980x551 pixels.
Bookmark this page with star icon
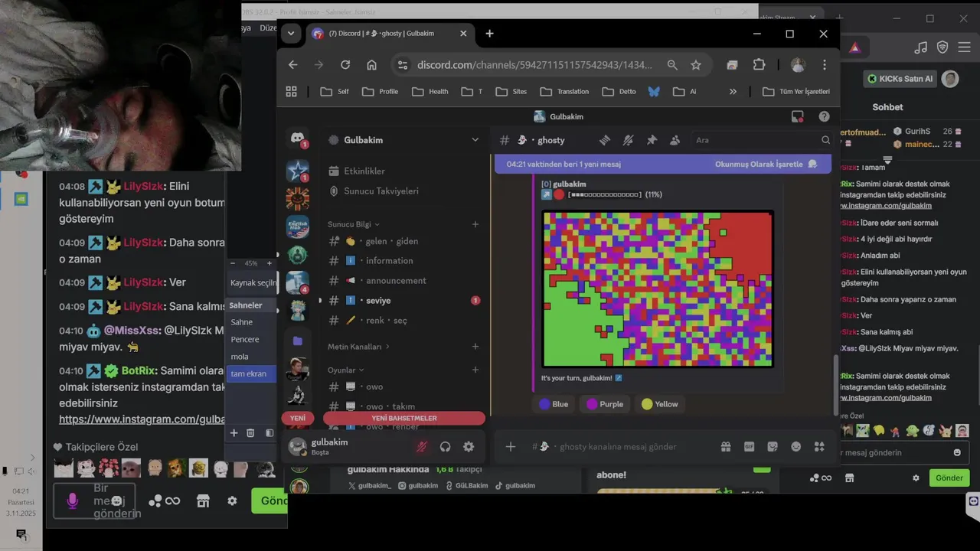click(696, 65)
